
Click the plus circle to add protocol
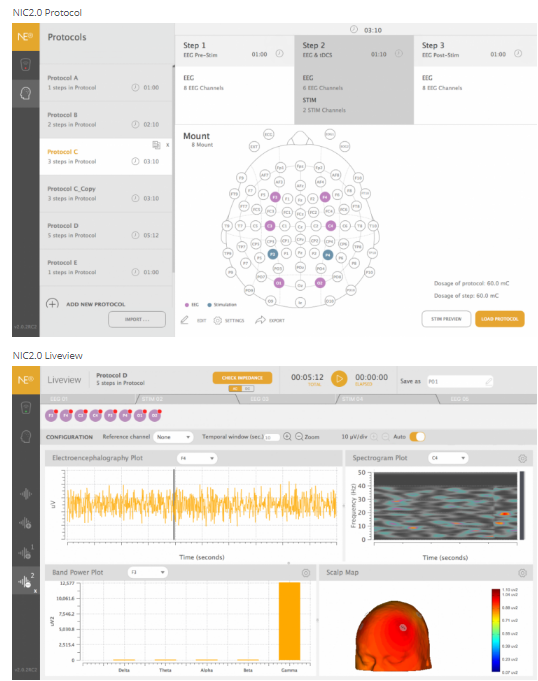click(52, 304)
